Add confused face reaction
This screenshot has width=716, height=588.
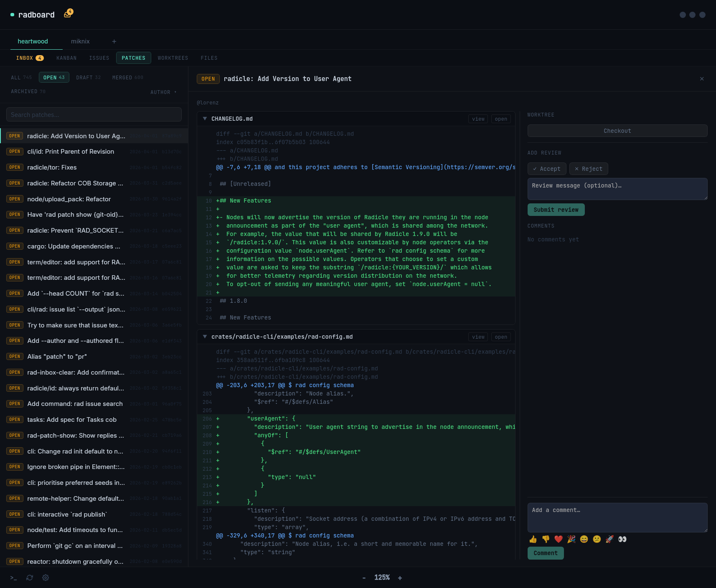click(x=597, y=539)
